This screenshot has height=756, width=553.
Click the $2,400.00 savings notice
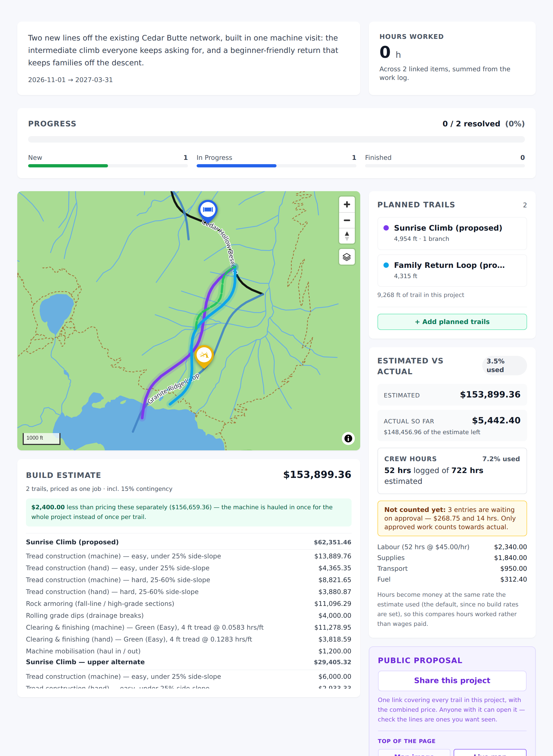pyautogui.click(x=188, y=512)
